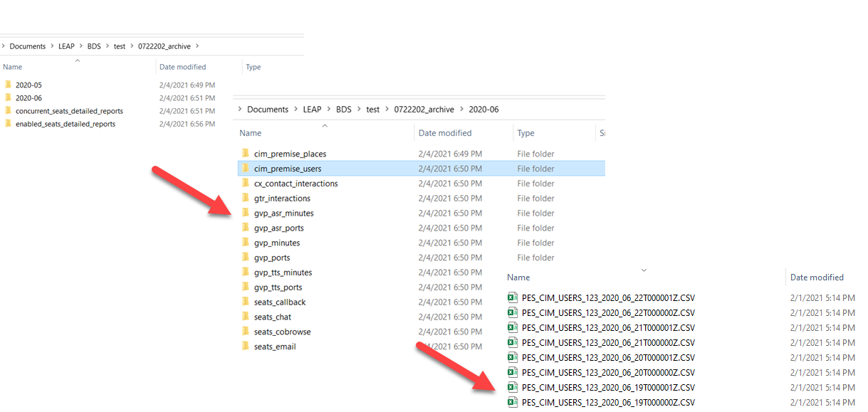This screenshot has width=868, height=412.
Task: Click Excel icon of PES_CIM_USERS_123_2020_06_19T000001Z.CSV
Action: [x=512, y=388]
